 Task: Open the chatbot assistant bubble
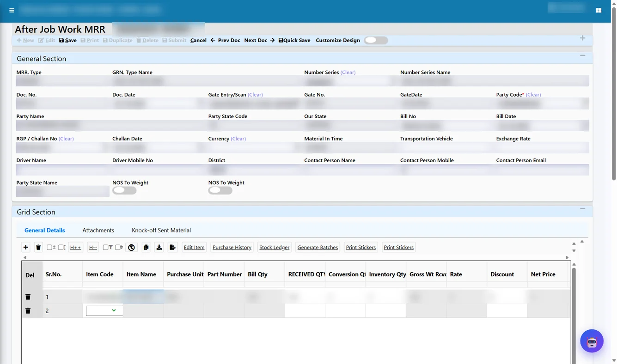[x=592, y=341]
